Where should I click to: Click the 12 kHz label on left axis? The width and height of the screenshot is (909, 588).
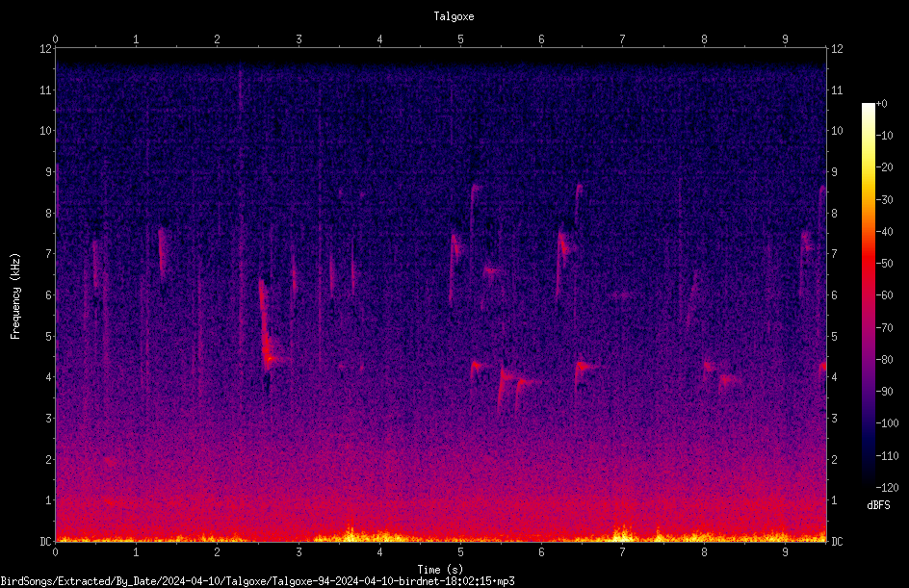tap(46, 49)
